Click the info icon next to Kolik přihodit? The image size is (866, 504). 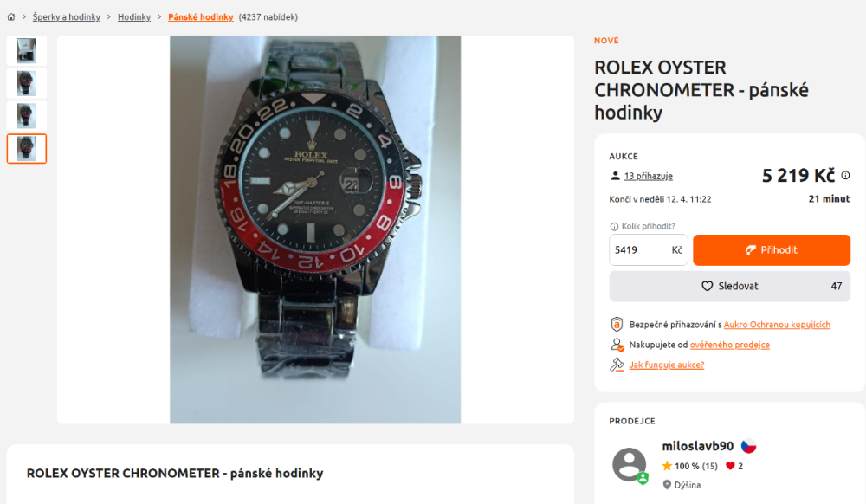point(614,226)
